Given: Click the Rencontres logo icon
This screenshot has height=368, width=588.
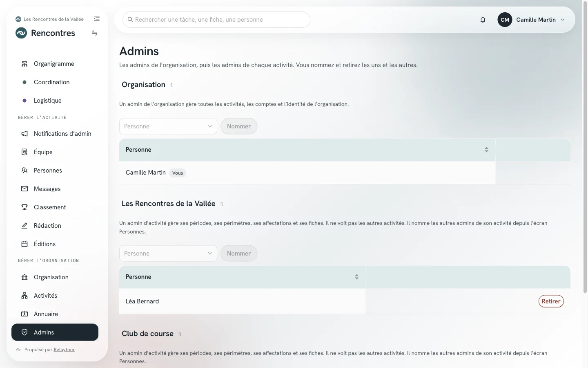Looking at the screenshot, I should [21, 33].
